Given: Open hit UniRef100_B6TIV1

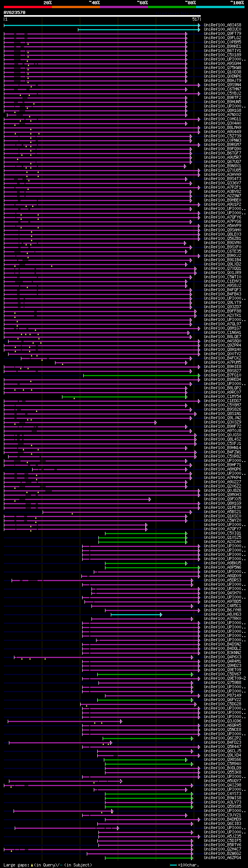Looking at the screenshot, I should 222,51.
